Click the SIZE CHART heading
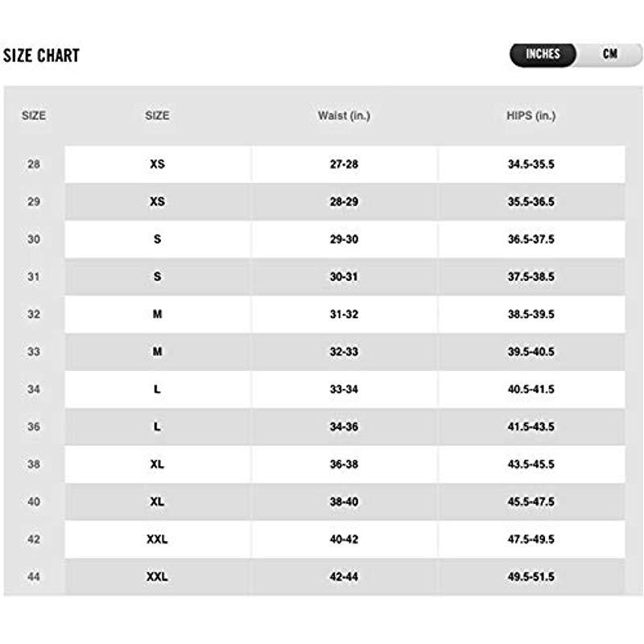Viewport: 644px width, 644px height. (41, 56)
